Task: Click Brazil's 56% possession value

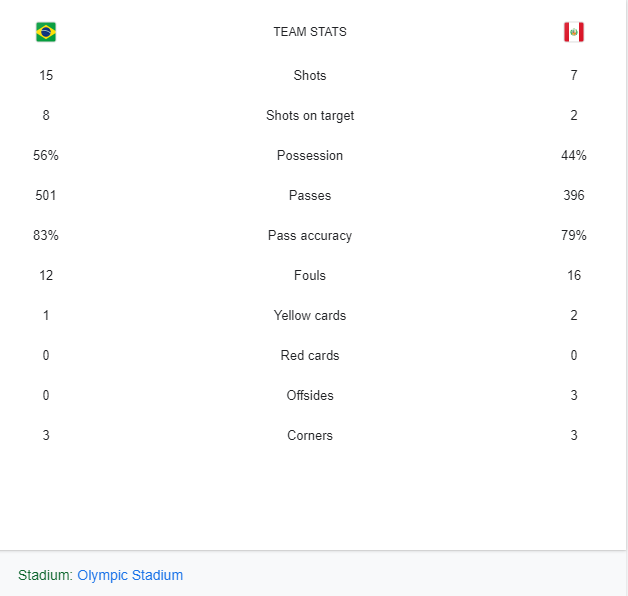Action: coord(46,155)
